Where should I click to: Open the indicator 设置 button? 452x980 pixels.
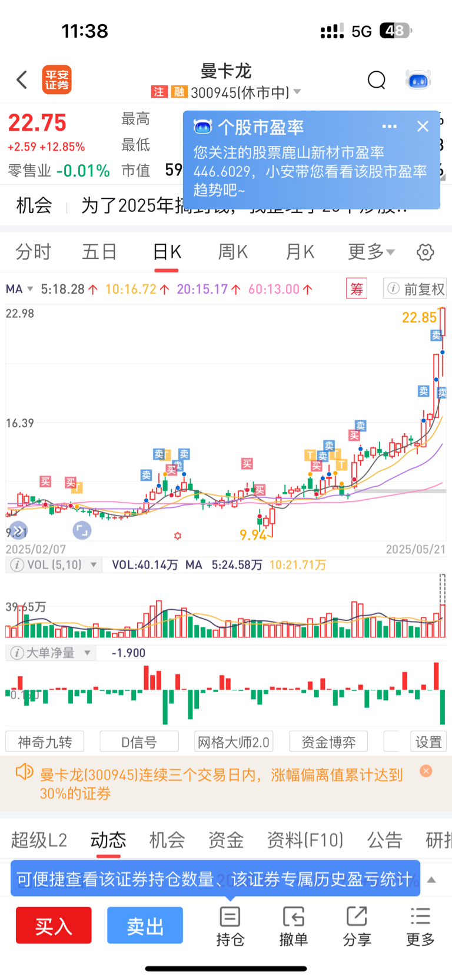[x=428, y=742]
